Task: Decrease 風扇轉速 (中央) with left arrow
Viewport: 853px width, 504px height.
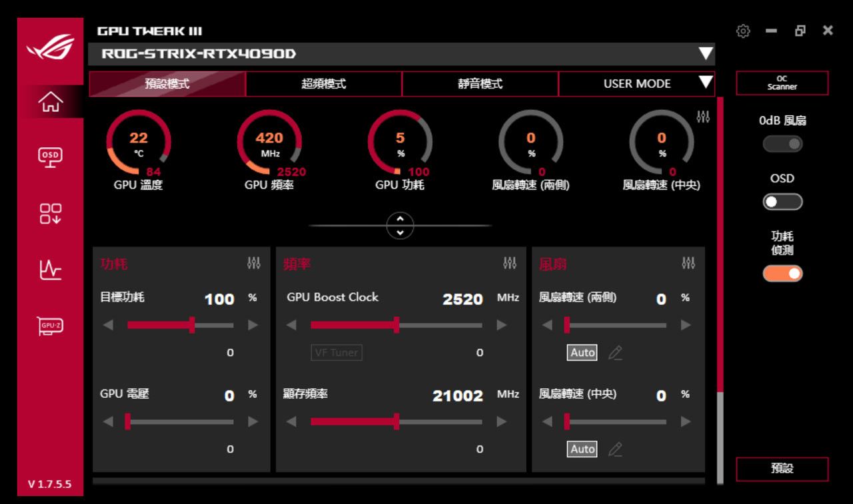Action: (x=547, y=421)
